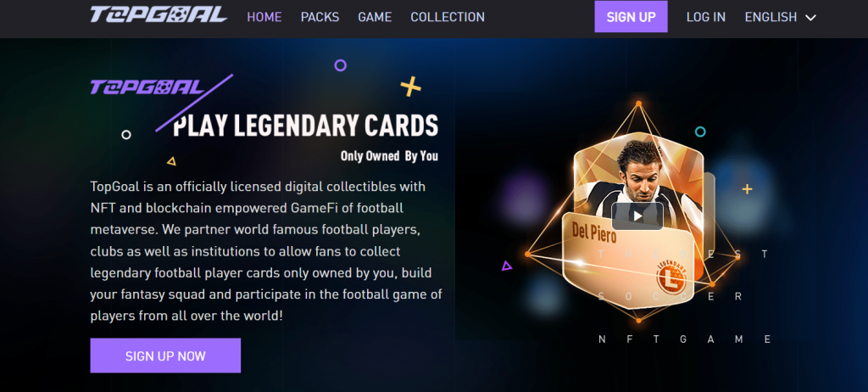Open the PACKS menu item

click(x=320, y=17)
